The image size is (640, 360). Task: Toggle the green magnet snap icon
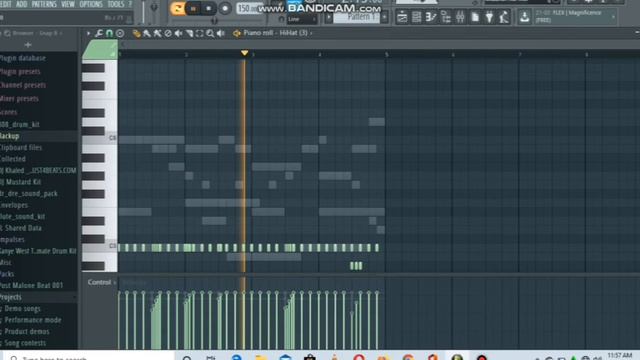(109, 33)
